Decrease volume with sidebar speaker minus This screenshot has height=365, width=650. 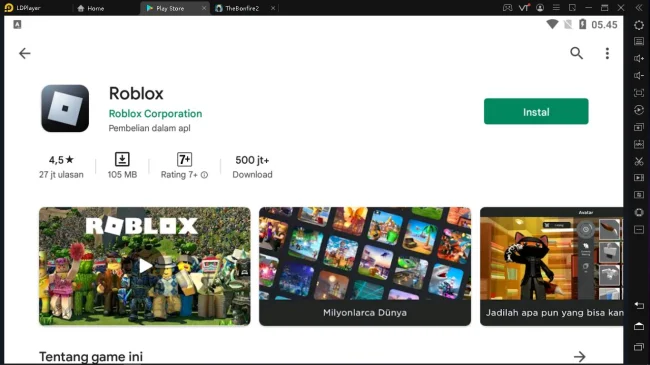pos(639,75)
